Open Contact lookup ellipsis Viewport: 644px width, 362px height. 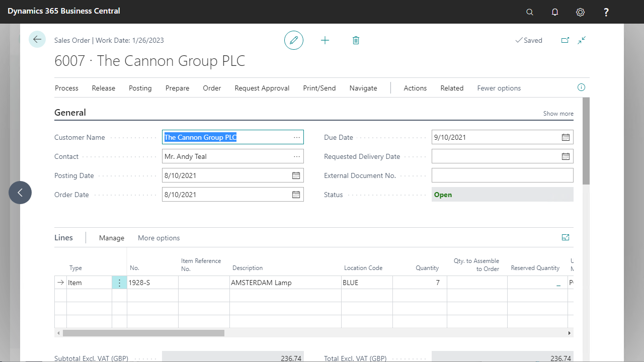(297, 156)
